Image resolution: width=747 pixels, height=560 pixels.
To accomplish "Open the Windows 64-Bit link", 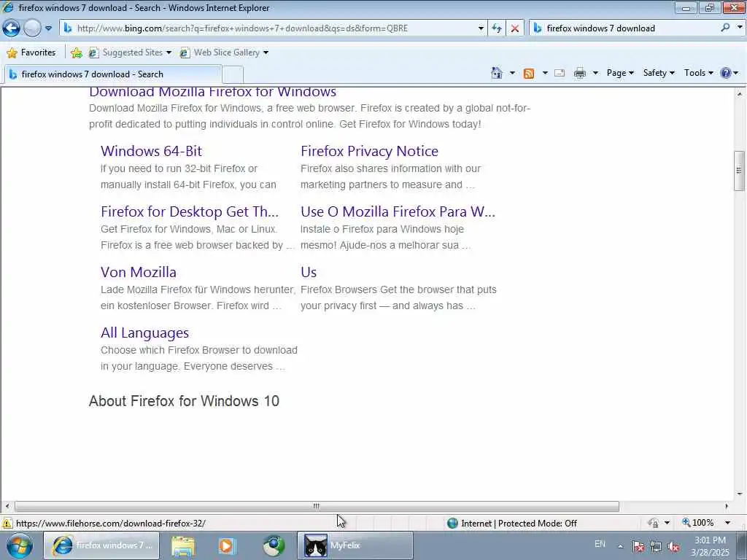I will (x=151, y=151).
